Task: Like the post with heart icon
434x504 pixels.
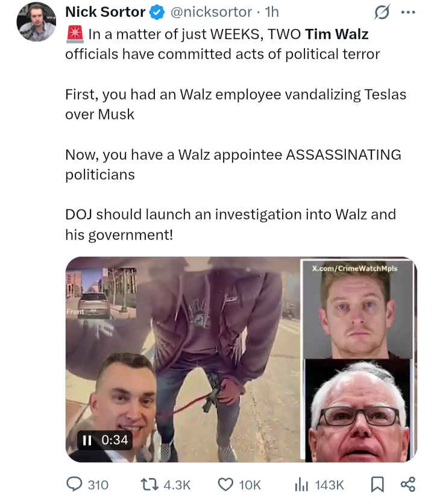Action: tap(225, 484)
